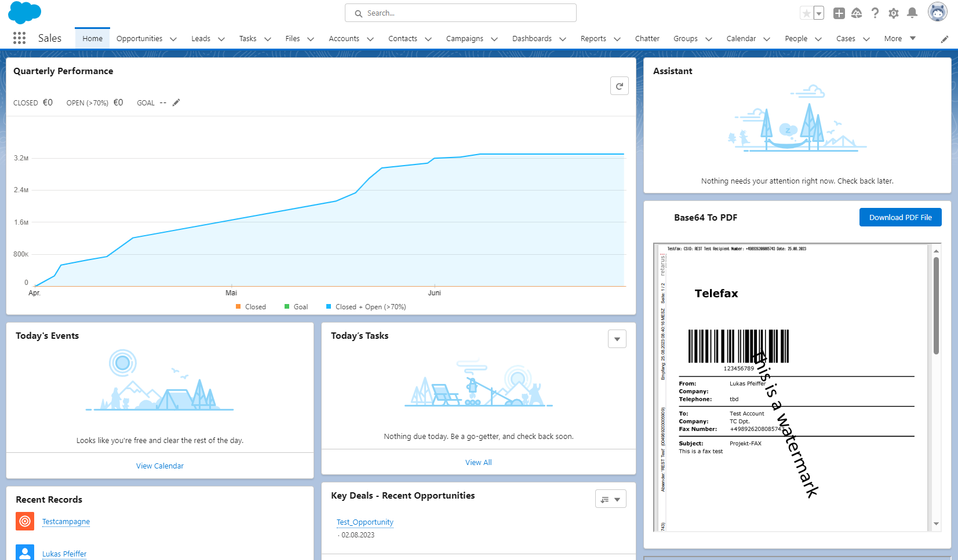Viewport: 958px width, 560px height.
Task: Click the user avatar profile icon
Action: [937, 12]
